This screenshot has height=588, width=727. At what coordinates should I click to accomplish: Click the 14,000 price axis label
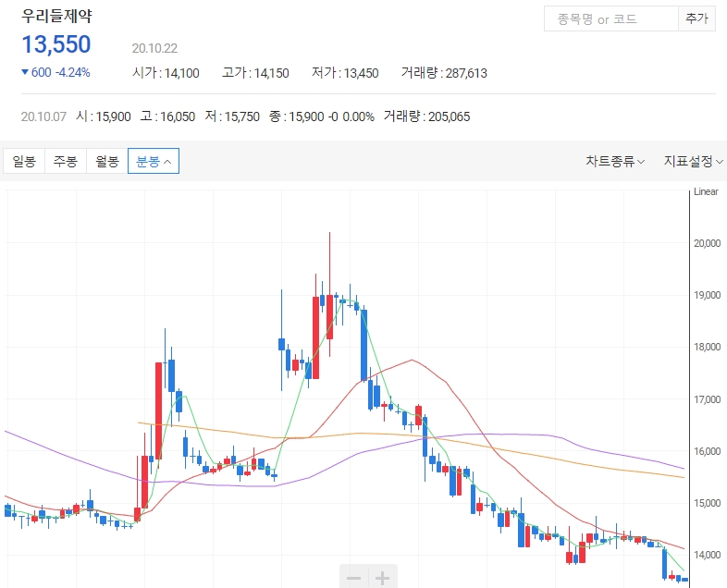pos(707,555)
